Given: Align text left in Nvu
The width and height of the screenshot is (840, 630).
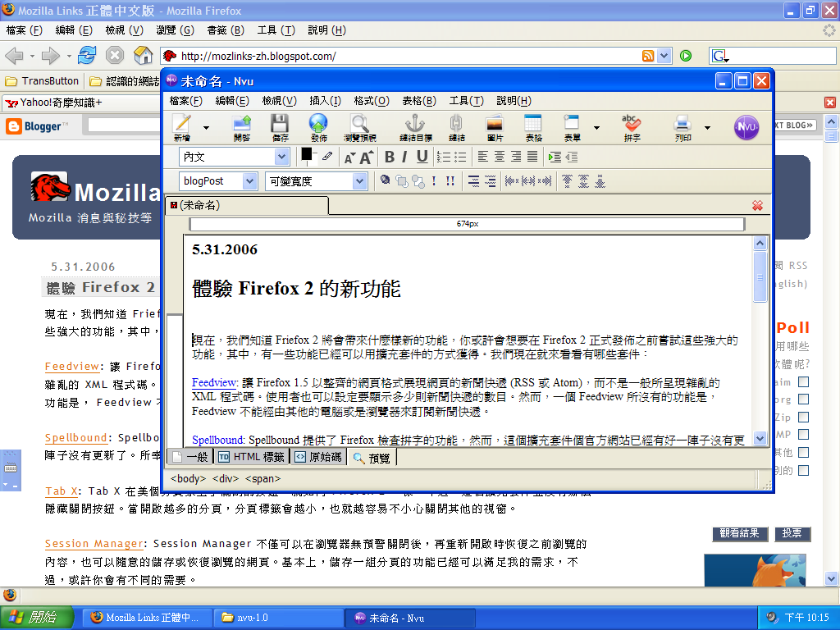Looking at the screenshot, I should [482, 157].
